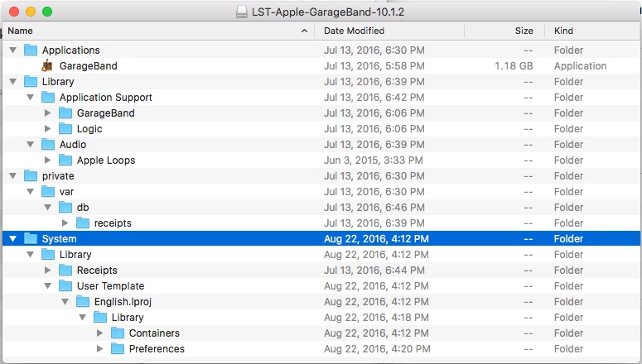Click the System folder icon

click(x=31, y=238)
